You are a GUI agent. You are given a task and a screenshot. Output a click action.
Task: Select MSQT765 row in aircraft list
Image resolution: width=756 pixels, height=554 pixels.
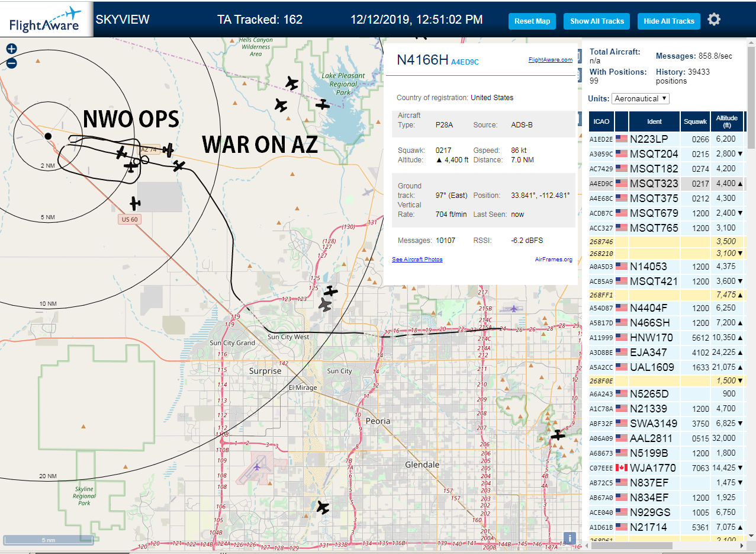(667, 228)
